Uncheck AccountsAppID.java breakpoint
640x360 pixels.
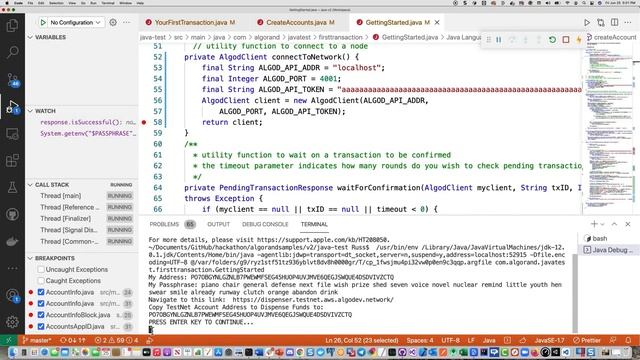[41, 327]
